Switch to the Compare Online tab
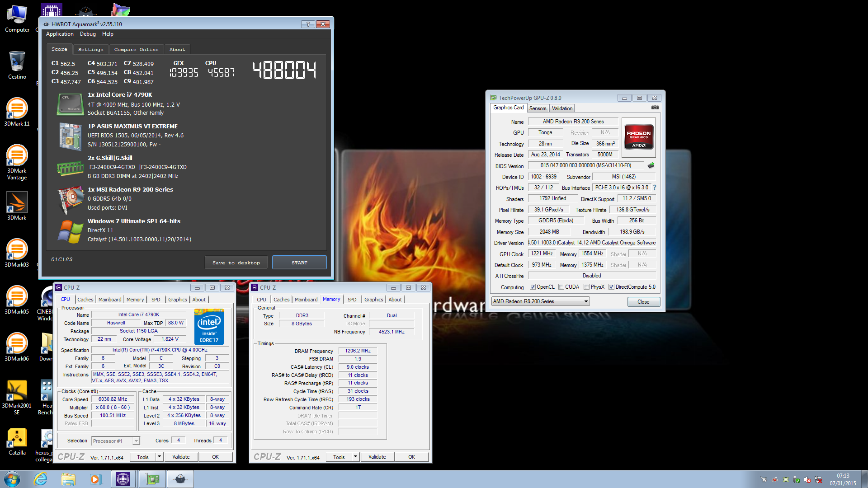Image resolution: width=868 pixels, height=488 pixels. click(x=136, y=50)
